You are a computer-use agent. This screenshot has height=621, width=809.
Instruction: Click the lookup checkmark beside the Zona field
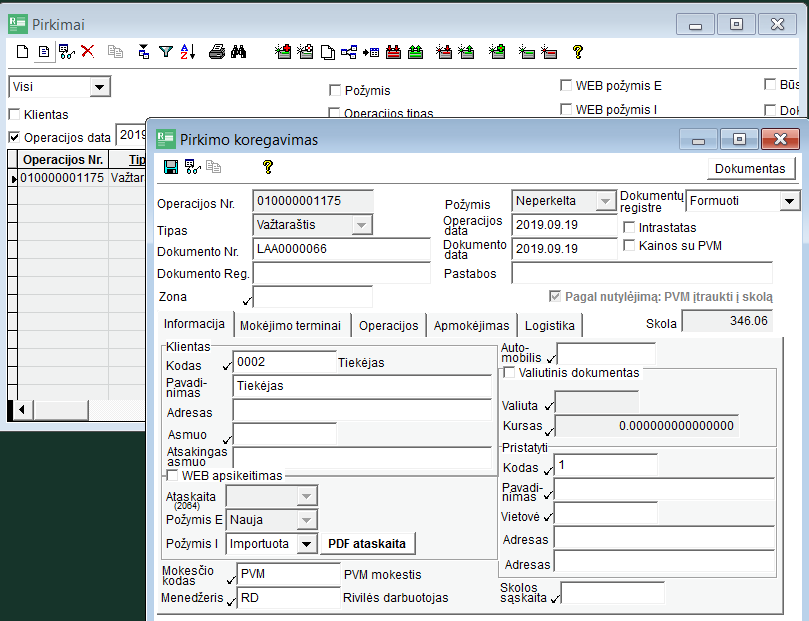click(x=247, y=301)
